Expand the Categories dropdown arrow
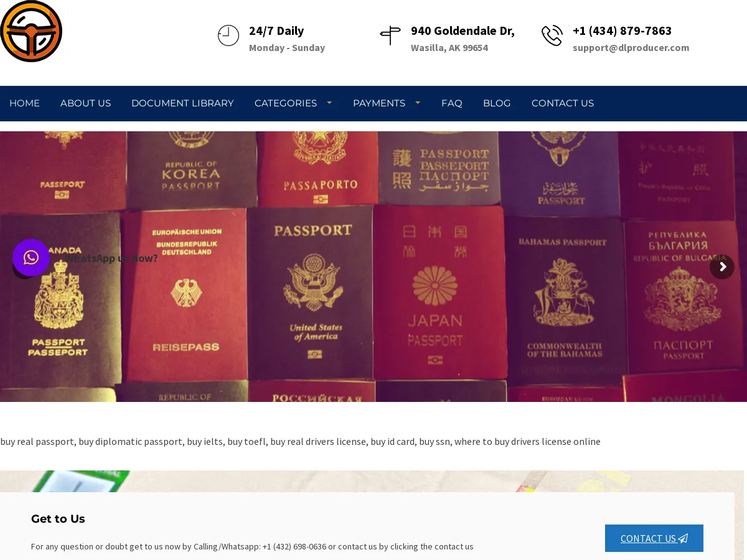 click(x=329, y=103)
